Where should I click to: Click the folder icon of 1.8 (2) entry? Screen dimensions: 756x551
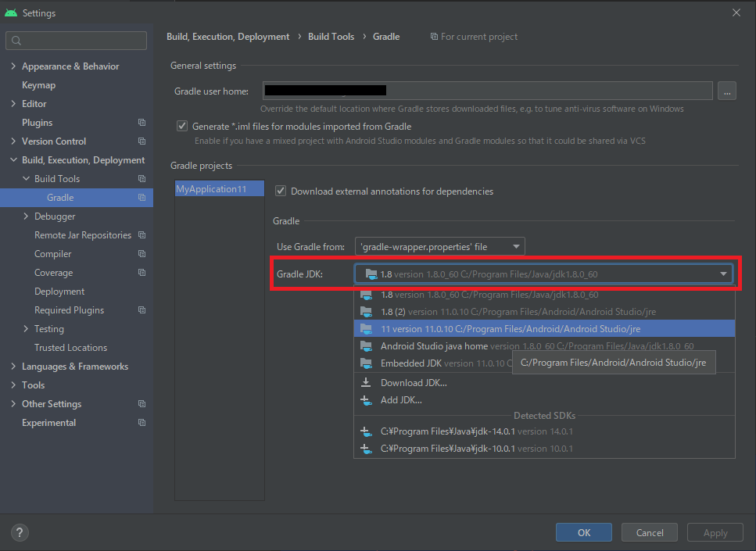click(367, 312)
